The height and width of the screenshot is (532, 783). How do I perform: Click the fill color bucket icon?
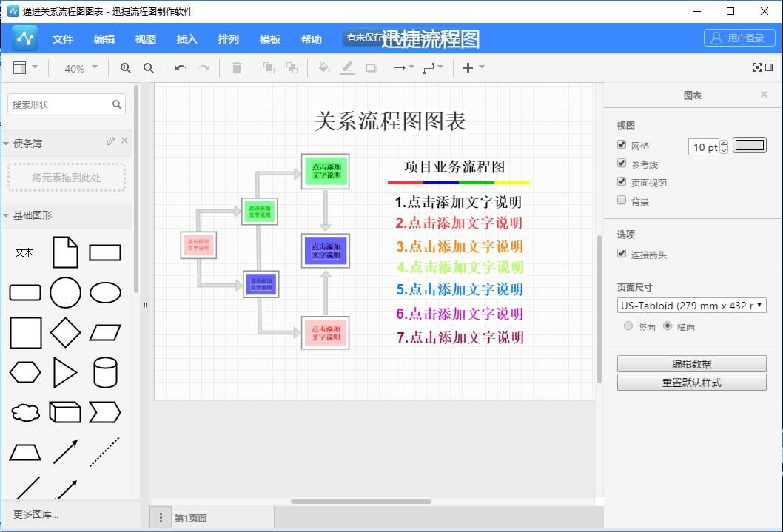point(323,67)
